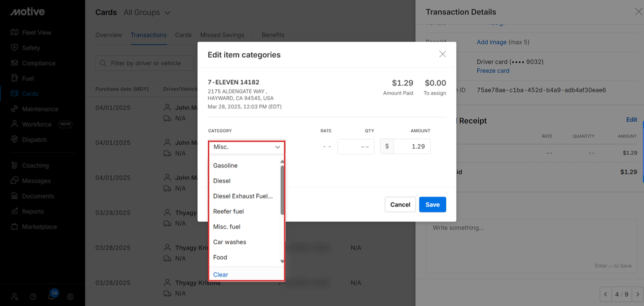644x306 pixels.
Task: Close the Edit item categories dialog
Action: coord(443,54)
